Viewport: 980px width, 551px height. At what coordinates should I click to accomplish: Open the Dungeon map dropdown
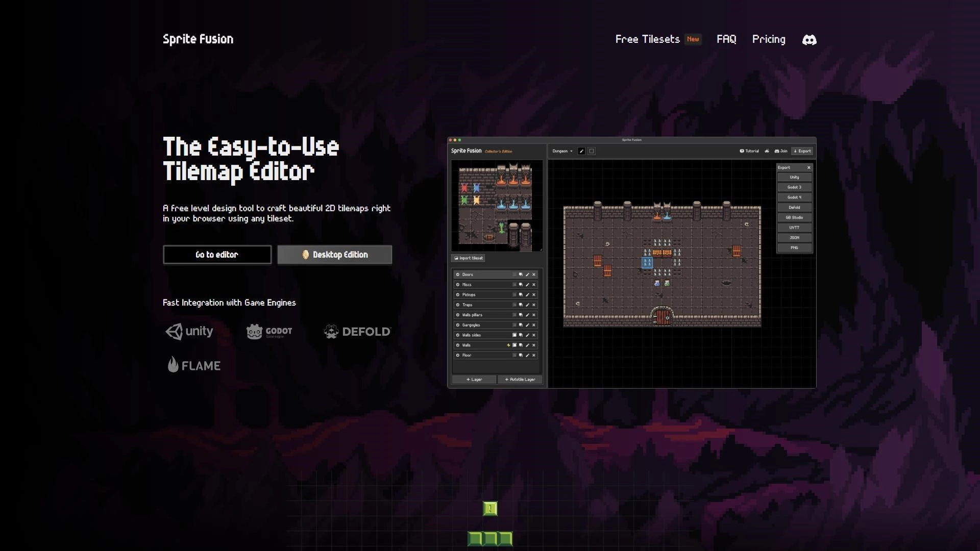(x=562, y=151)
